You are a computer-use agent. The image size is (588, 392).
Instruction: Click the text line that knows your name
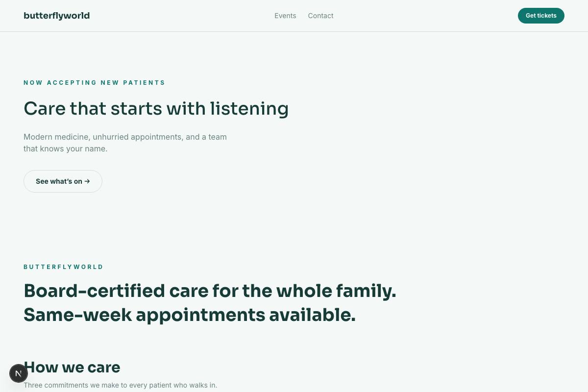pos(65,148)
